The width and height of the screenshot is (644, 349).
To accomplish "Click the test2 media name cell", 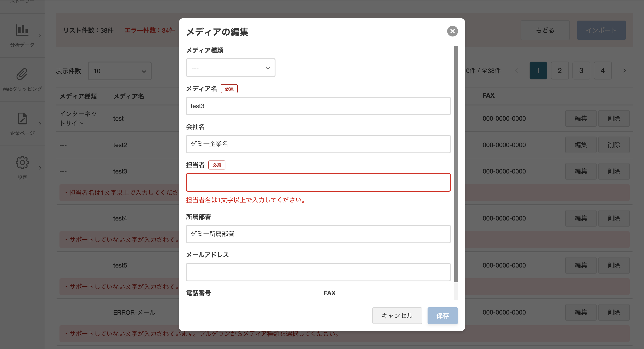I will coord(120,145).
